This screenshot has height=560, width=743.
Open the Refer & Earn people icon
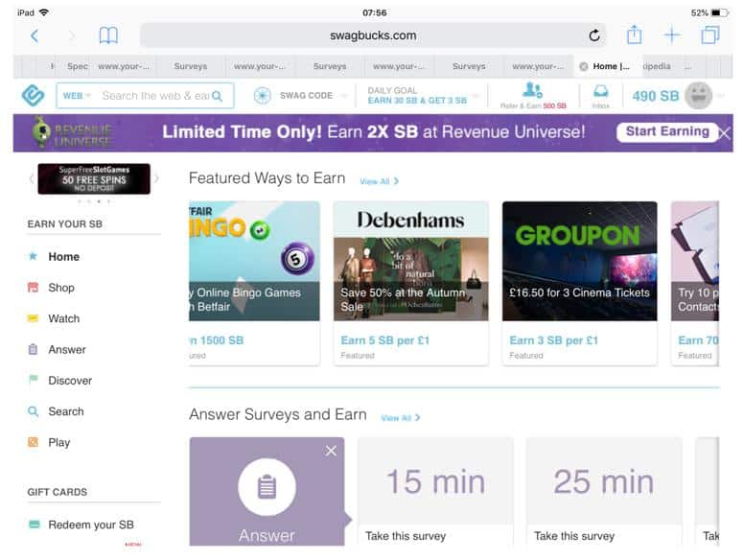(533, 89)
